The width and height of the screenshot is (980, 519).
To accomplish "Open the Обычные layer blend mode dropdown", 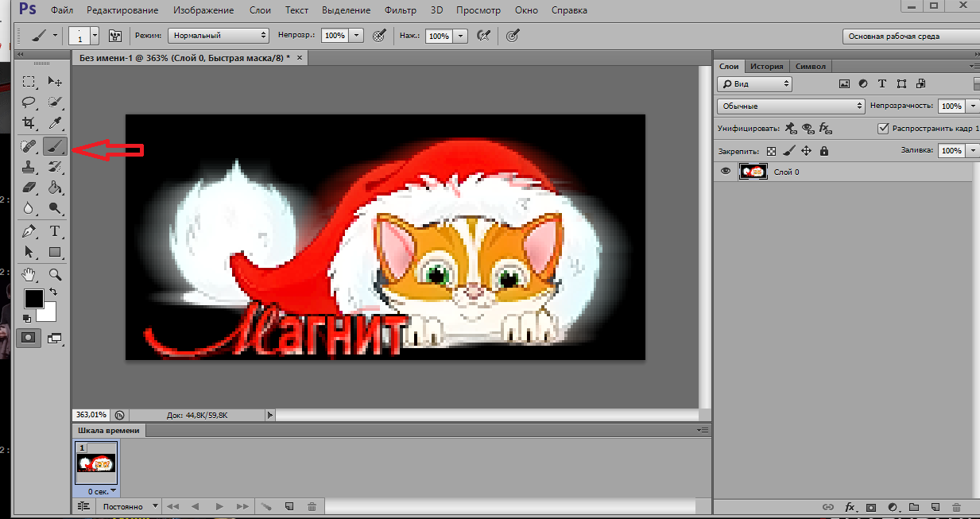I will (791, 106).
